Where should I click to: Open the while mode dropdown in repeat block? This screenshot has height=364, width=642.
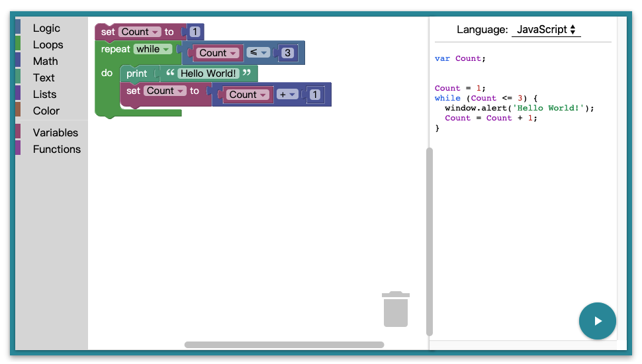pos(153,49)
